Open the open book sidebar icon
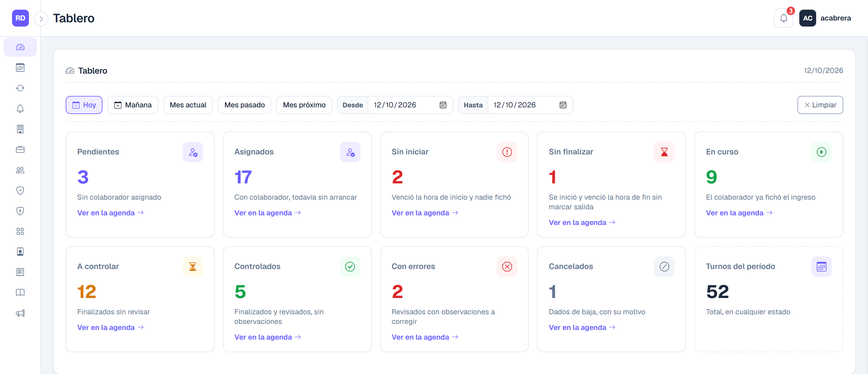The image size is (868, 374). click(20, 292)
